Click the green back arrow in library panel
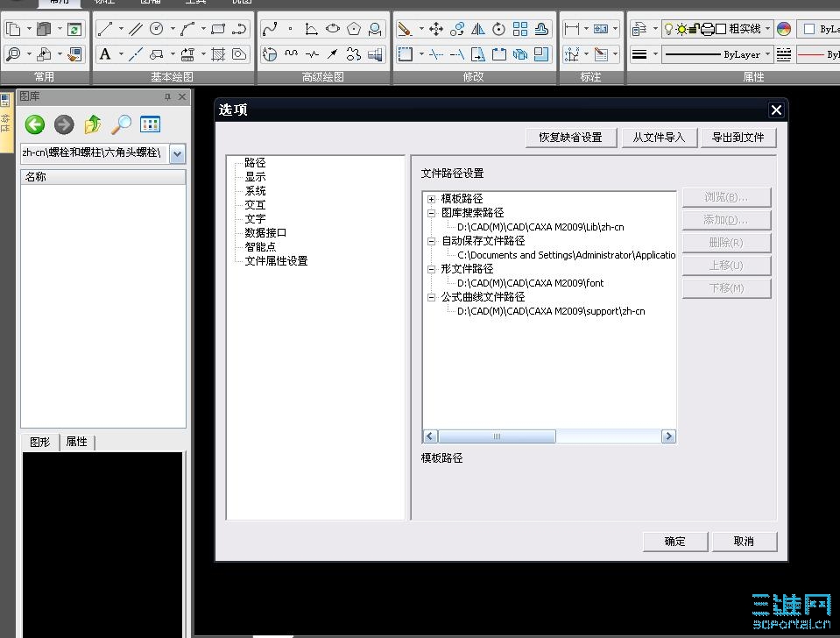This screenshot has height=638, width=840. (35, 124)
